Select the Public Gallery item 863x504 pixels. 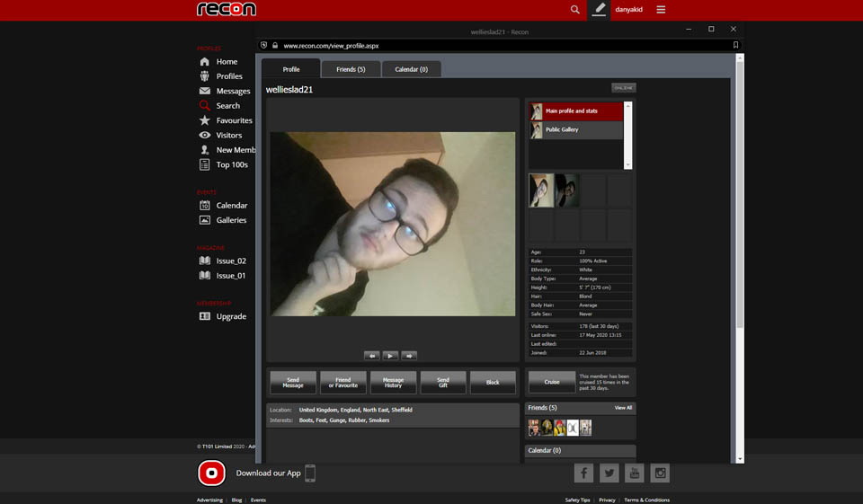[575, 130]
